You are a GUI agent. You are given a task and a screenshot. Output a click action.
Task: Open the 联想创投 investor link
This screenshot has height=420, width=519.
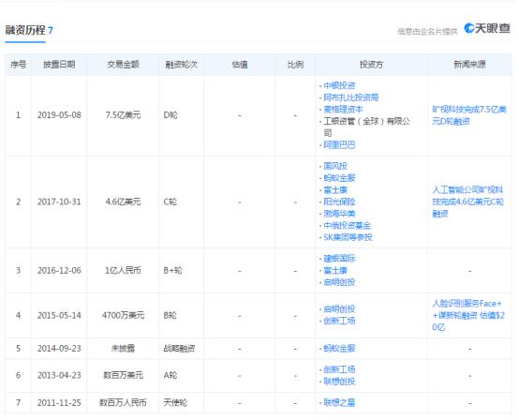point(339,382)
